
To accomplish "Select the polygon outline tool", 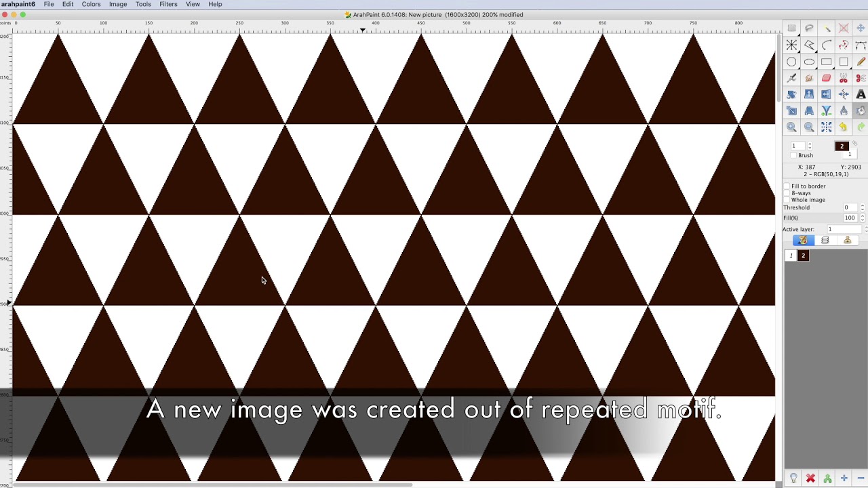I will (x=809, y=45).
